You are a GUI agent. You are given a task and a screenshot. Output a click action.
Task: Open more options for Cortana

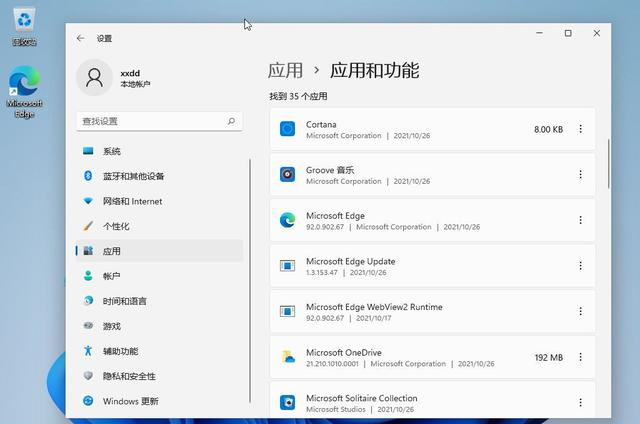tap(580, 129)
